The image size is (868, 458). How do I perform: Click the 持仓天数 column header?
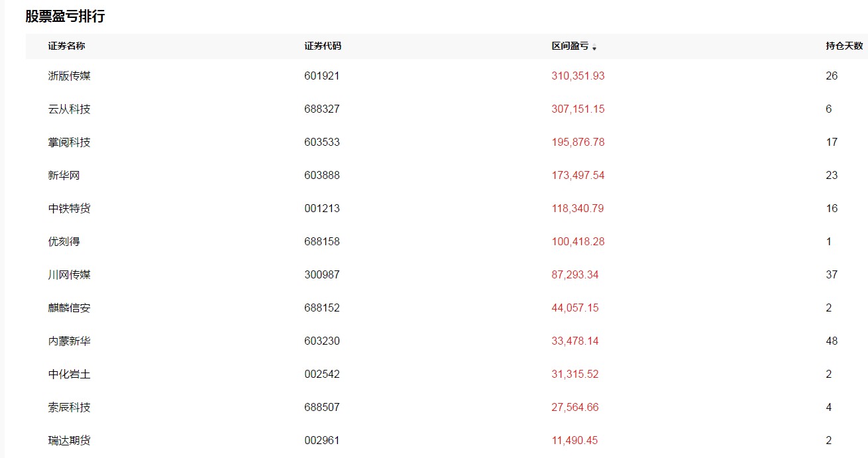[844, 46]
